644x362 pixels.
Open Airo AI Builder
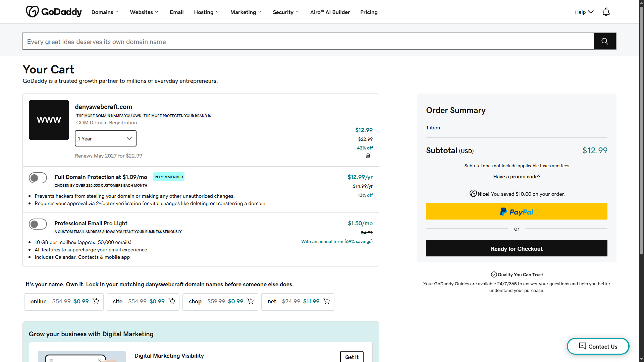tap(330, 12)
